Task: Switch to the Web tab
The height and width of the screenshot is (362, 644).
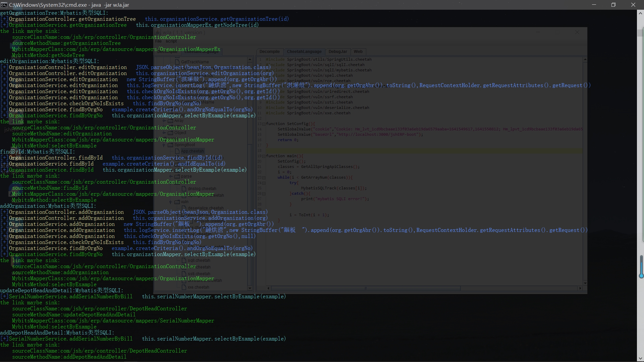Action: [x=358, y=52]
